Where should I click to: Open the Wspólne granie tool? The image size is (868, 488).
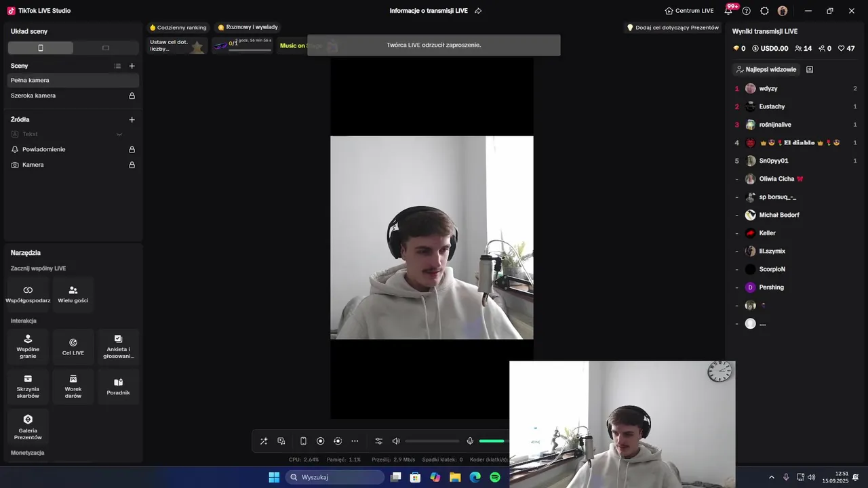(x=28, y=346)
